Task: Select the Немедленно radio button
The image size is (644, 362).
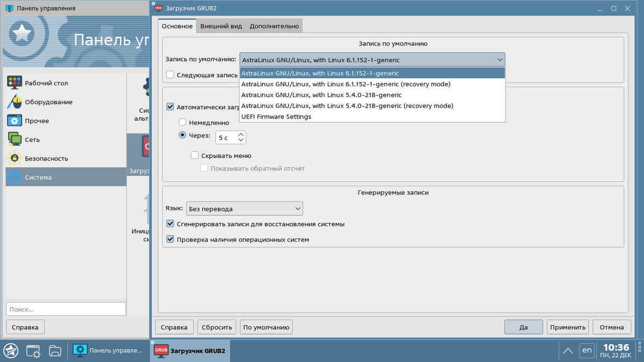Action: pos(182,122)
